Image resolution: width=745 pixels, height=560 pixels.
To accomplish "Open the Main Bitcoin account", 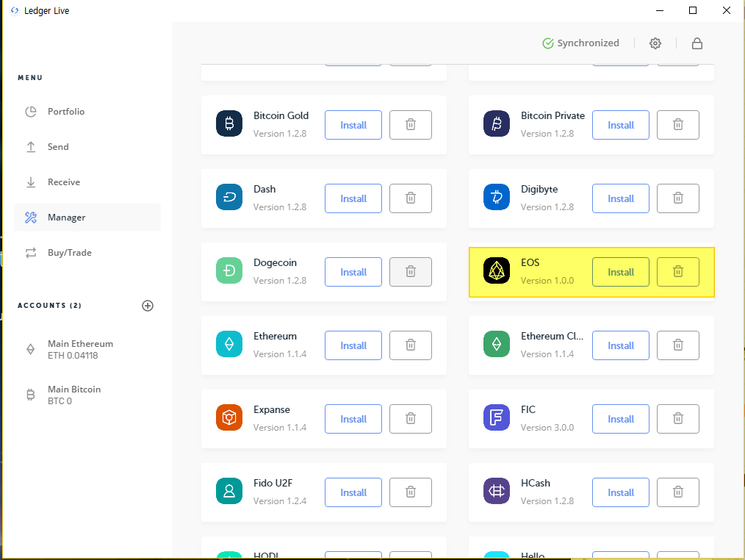I will [87, 395].
